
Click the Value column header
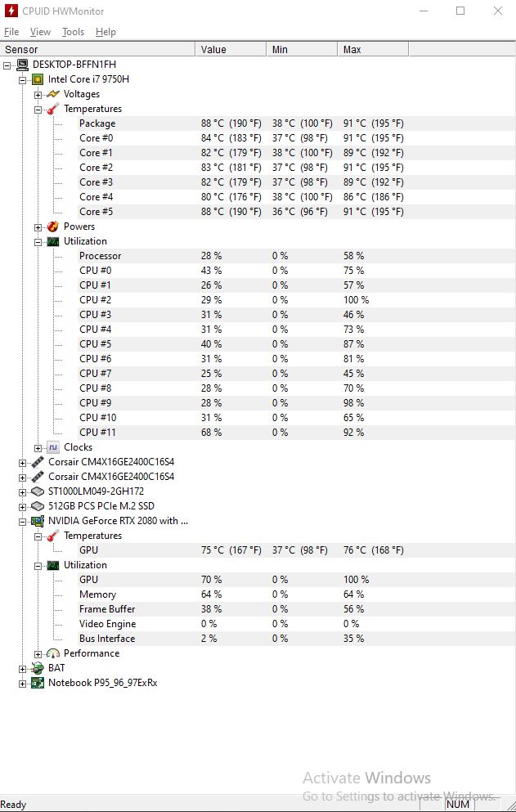pyautogui.click(x=231, y=50)
